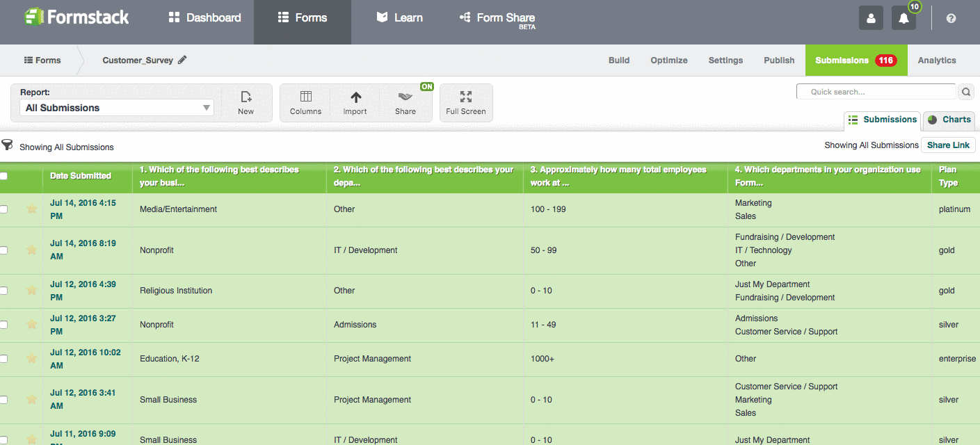Click the help question mark icon
The image size is (980, 445).
(x=951, y=17)
